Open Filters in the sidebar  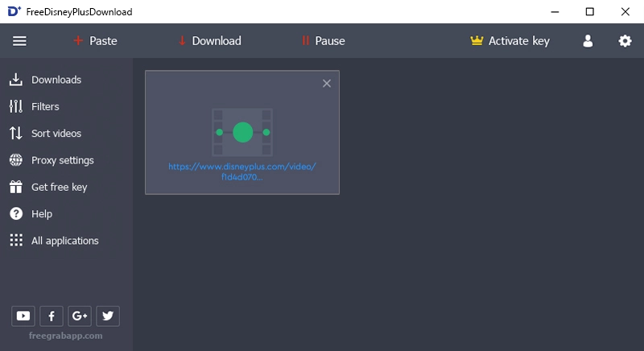pos(34,106)
